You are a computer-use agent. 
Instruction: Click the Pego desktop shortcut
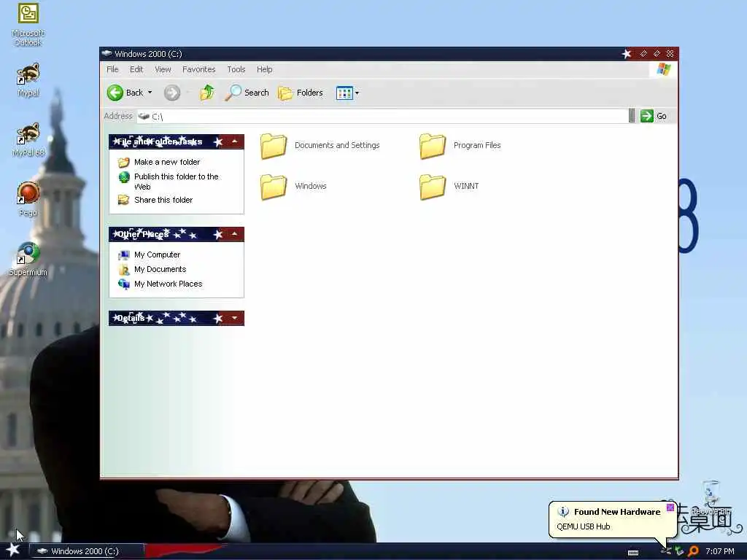pyautogui.click(x=28, y=199)
